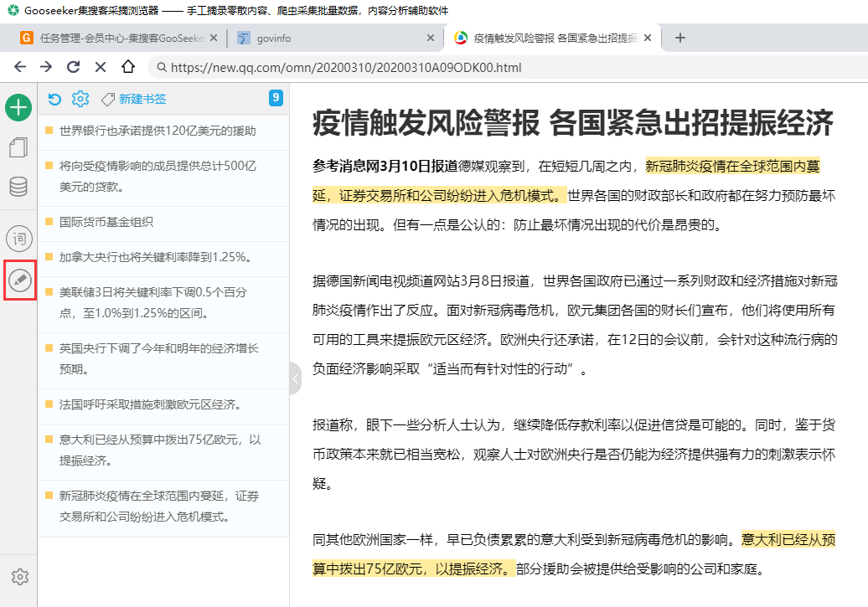Click the yellow marker of 法国呼吁 excerpt

click(49, 404)
